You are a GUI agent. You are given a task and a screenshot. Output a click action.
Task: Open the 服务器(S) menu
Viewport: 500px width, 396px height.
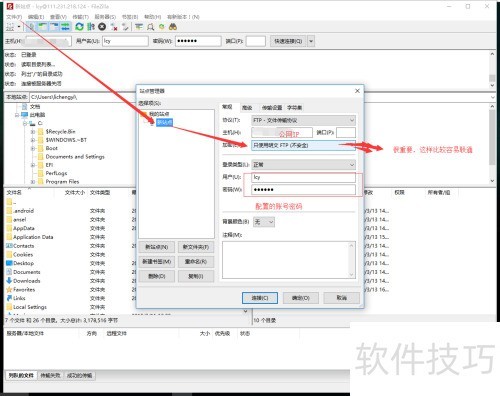(x=105, y=17)
